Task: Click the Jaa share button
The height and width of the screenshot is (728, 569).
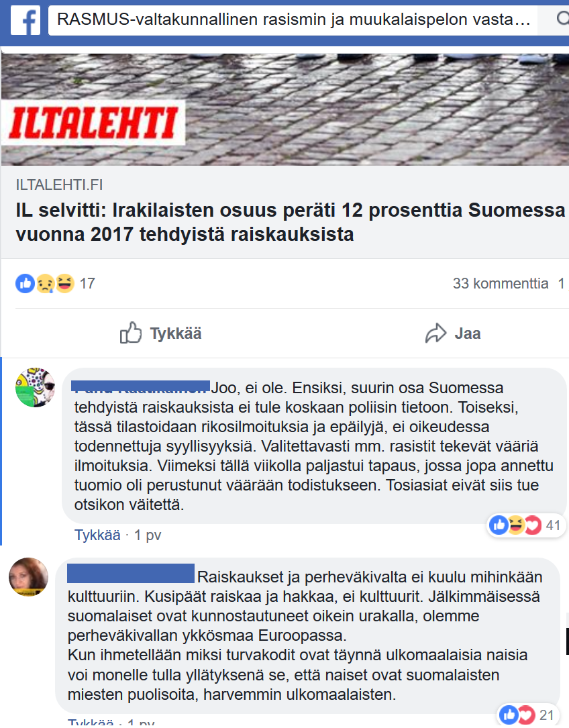Action: (x=453, y=333)
